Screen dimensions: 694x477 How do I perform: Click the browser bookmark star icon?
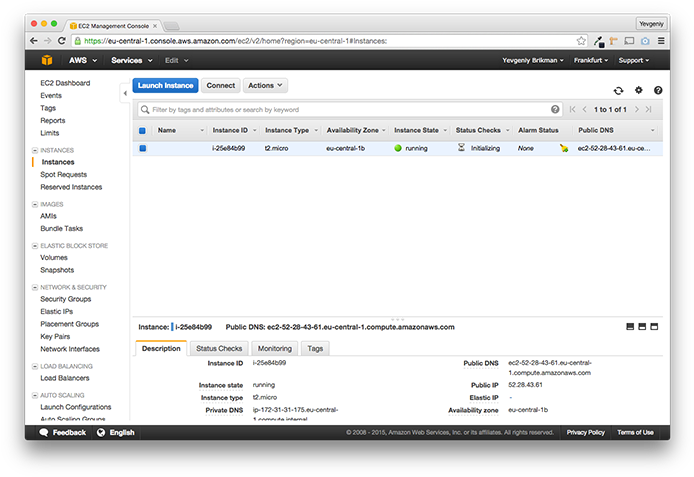581,41
